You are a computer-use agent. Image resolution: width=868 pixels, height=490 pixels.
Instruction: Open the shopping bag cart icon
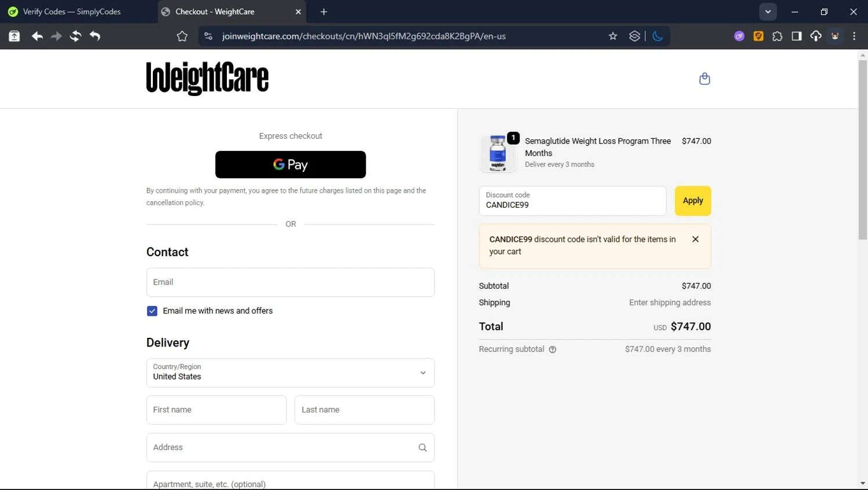click(704, 79)
